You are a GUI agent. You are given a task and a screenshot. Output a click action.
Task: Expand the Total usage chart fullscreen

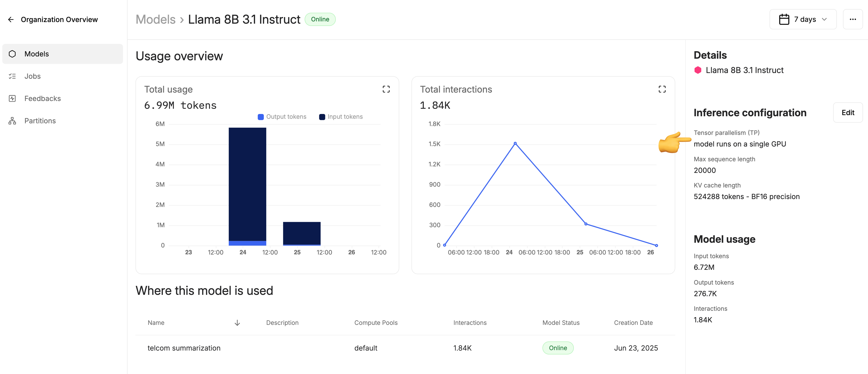[x=386, y=89]
